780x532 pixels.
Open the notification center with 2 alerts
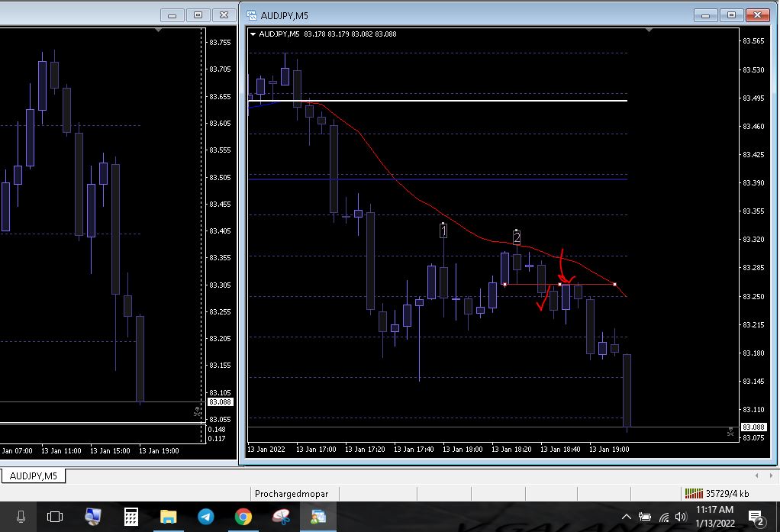click(756, 517)
